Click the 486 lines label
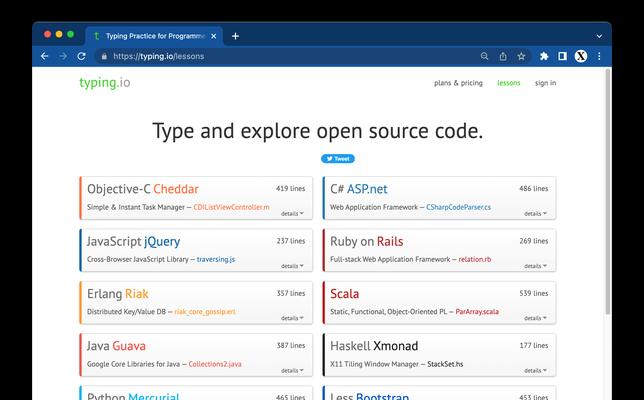This screenshot has height=400, width=644. pos(534,189)
